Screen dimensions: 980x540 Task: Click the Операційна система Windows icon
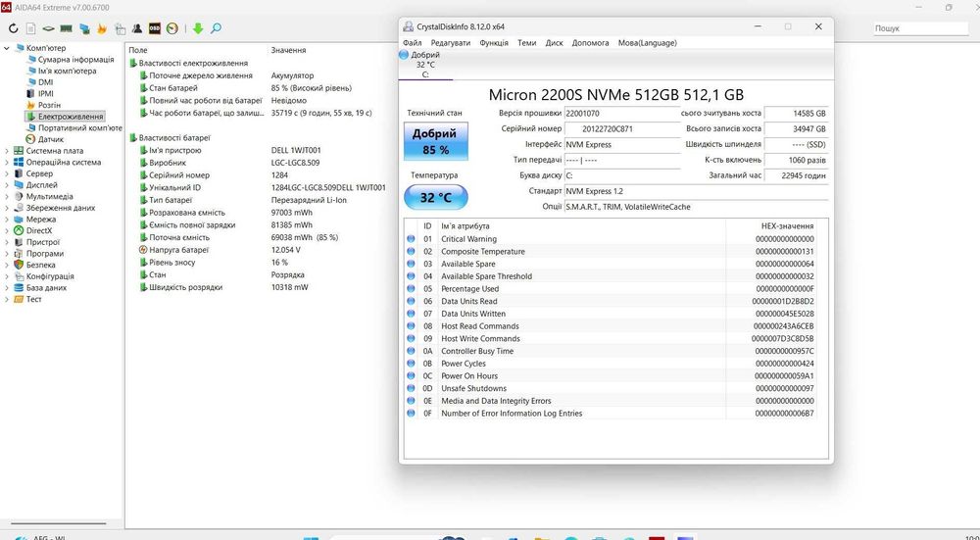(19, 163)
